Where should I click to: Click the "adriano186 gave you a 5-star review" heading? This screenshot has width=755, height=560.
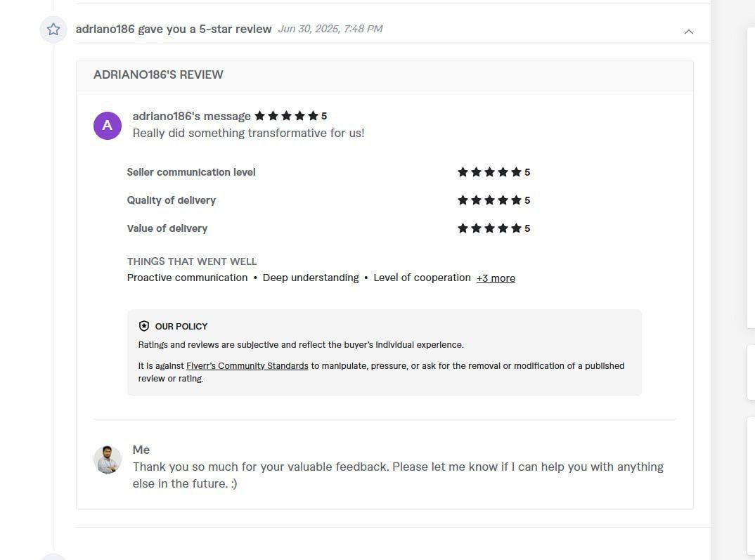(174, 29)
